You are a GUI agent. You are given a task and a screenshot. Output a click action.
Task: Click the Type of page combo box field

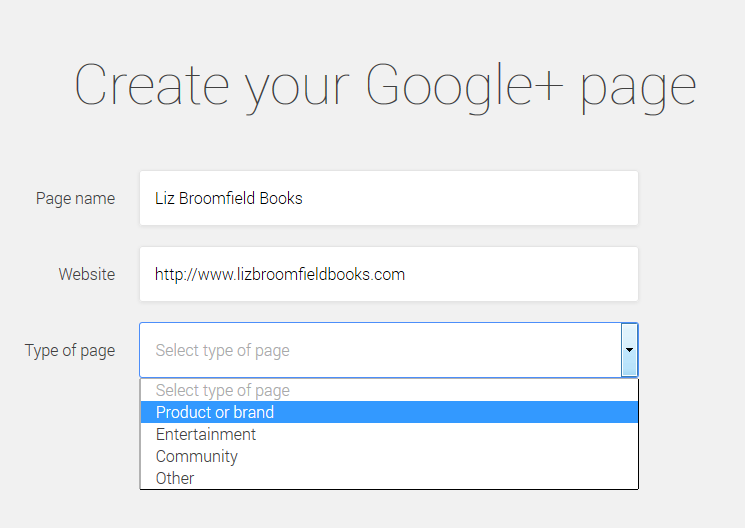[x=380, y=350]
